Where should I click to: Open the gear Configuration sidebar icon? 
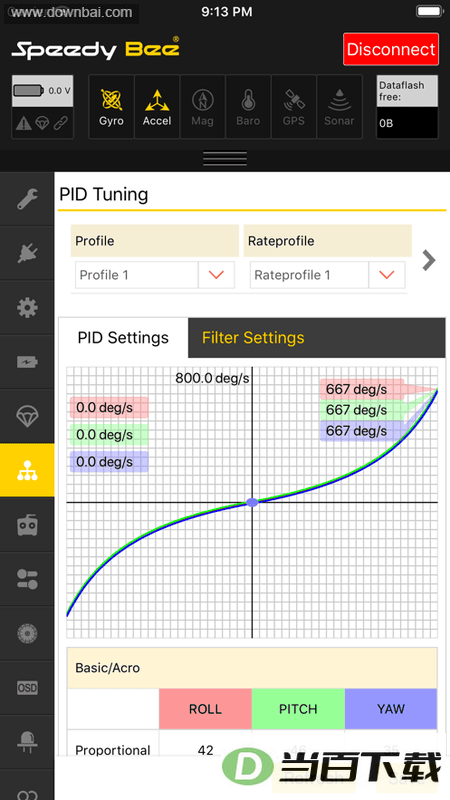point(27,308)
